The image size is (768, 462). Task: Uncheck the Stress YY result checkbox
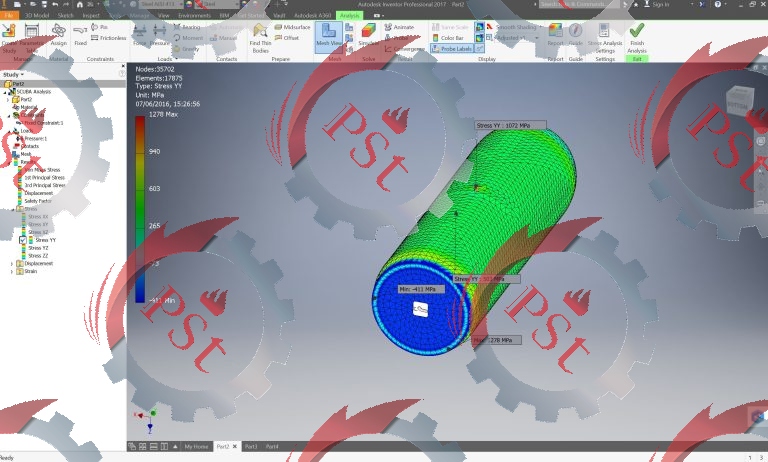24,240
